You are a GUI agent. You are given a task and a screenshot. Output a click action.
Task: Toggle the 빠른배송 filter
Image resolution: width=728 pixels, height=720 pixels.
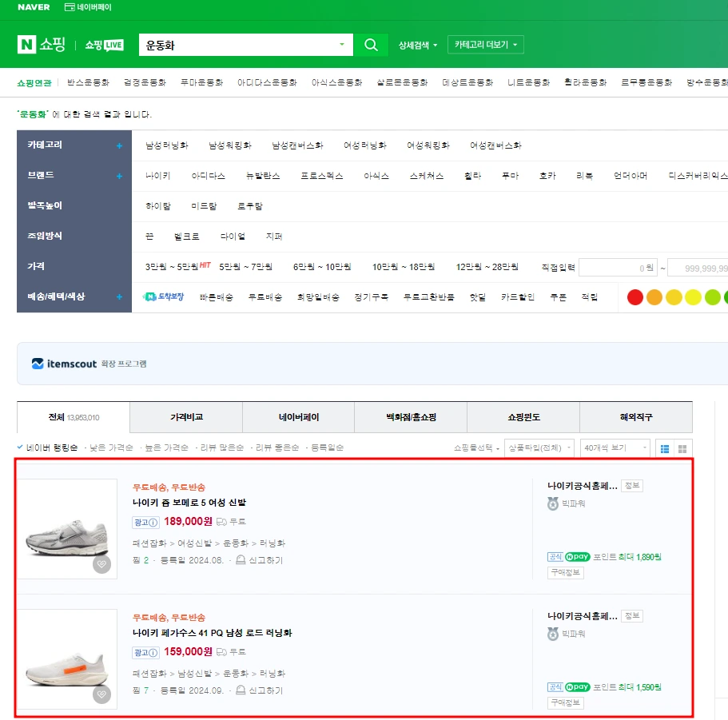[x=217, y=297]
